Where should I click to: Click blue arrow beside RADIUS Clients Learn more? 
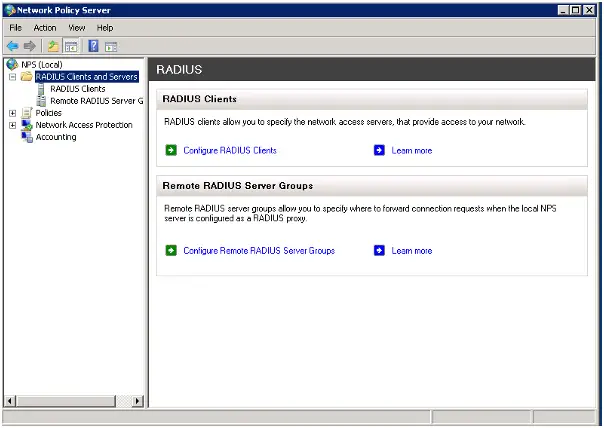click(x=379, y=150)
